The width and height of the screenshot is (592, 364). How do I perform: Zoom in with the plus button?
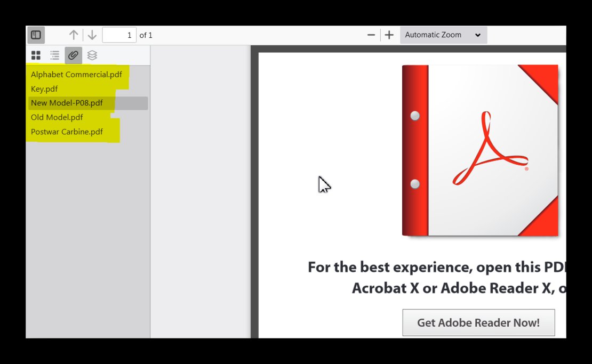point(389,35)
